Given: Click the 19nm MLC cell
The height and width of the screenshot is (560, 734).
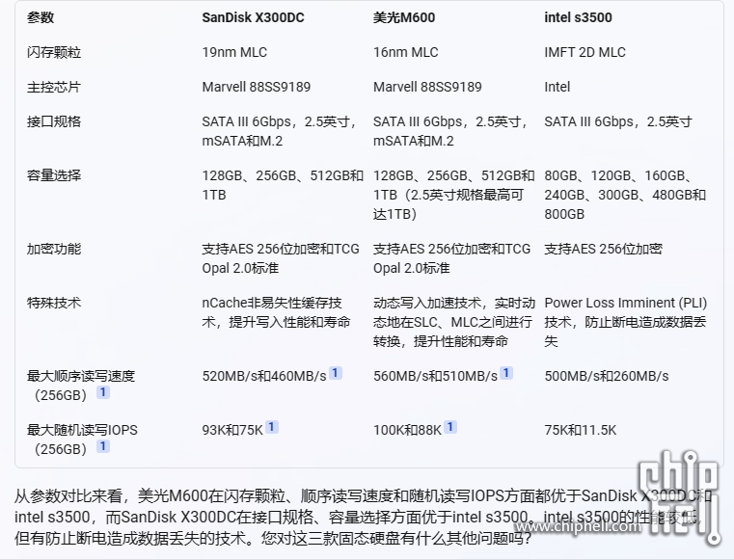Looking at the screenshot, I should tap(234, 52).
